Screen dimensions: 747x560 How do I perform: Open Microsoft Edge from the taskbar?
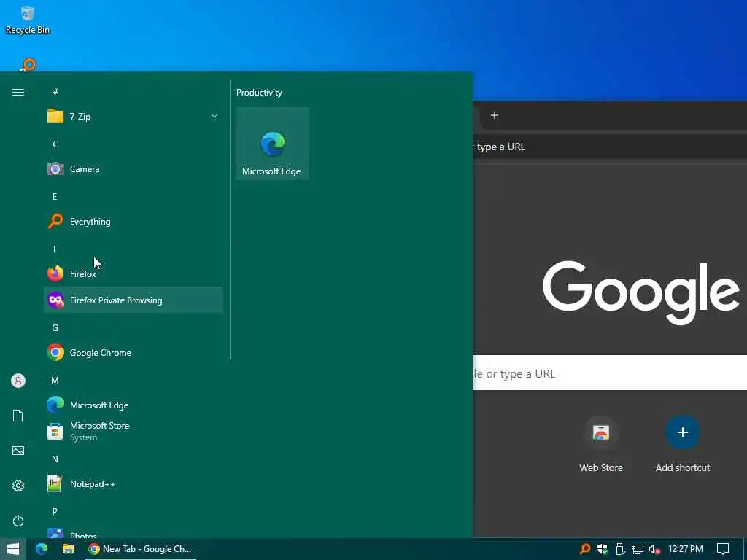pos(42,549)
